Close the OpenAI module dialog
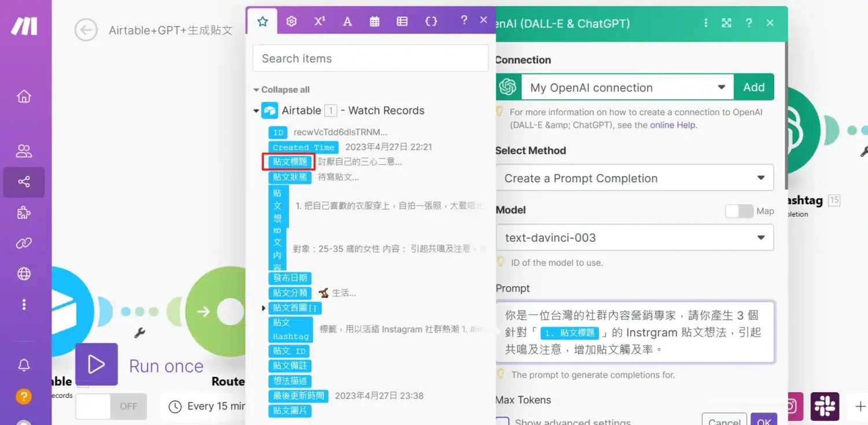The height and width of the screenshot is (425, 868). (x=770, y=23)
